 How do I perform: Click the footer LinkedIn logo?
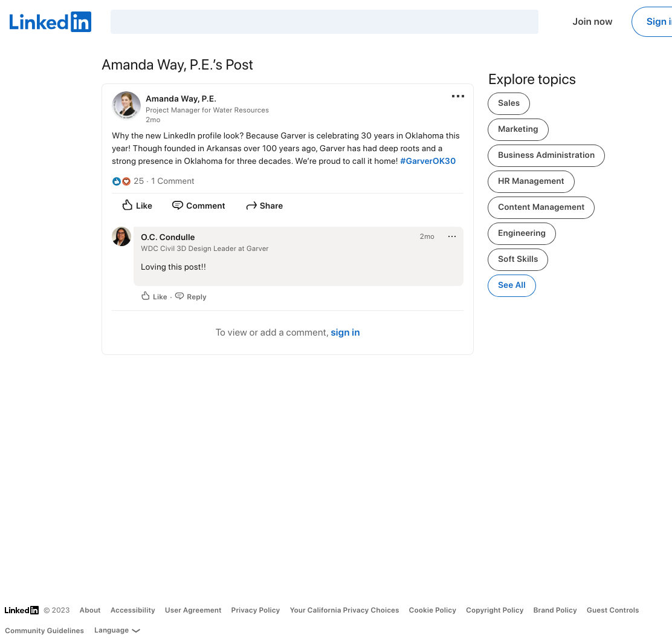[21, 610]
